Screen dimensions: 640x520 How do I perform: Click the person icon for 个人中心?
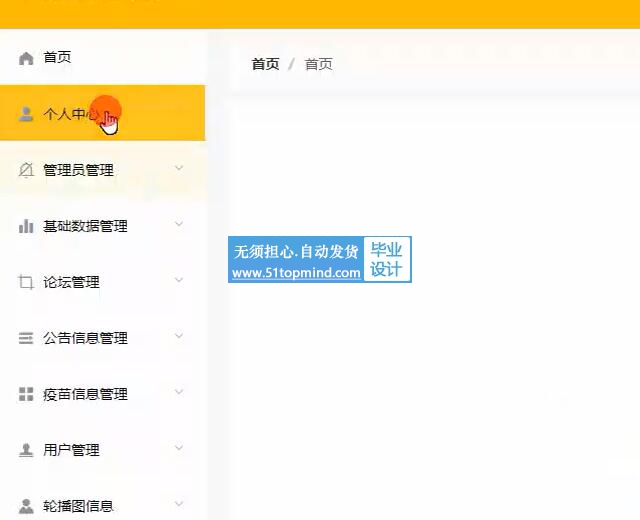click(26, 114)
